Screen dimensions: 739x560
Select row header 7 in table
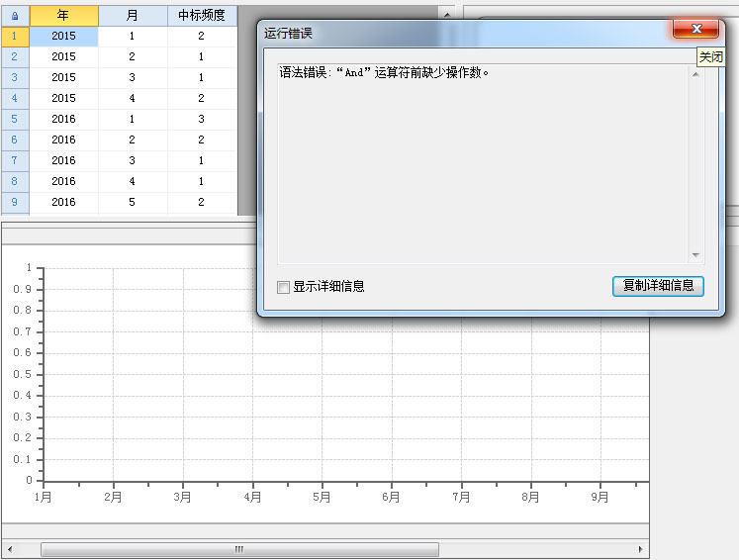tap(15, 160)
